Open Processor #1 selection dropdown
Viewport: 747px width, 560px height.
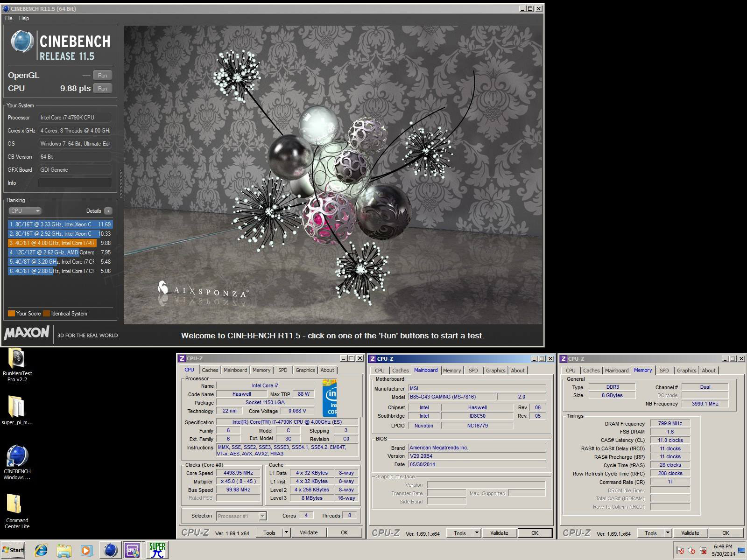(x=262, y=516)
